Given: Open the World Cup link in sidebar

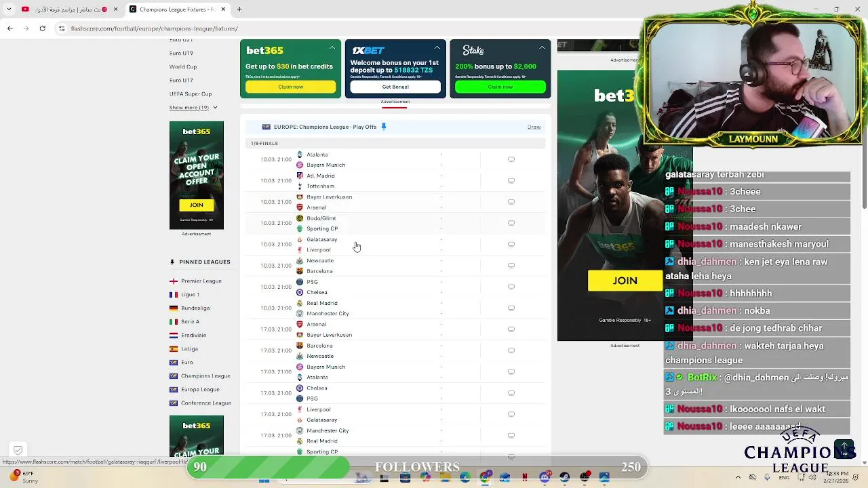Looking at the screenshot, I should click(183, 66).
